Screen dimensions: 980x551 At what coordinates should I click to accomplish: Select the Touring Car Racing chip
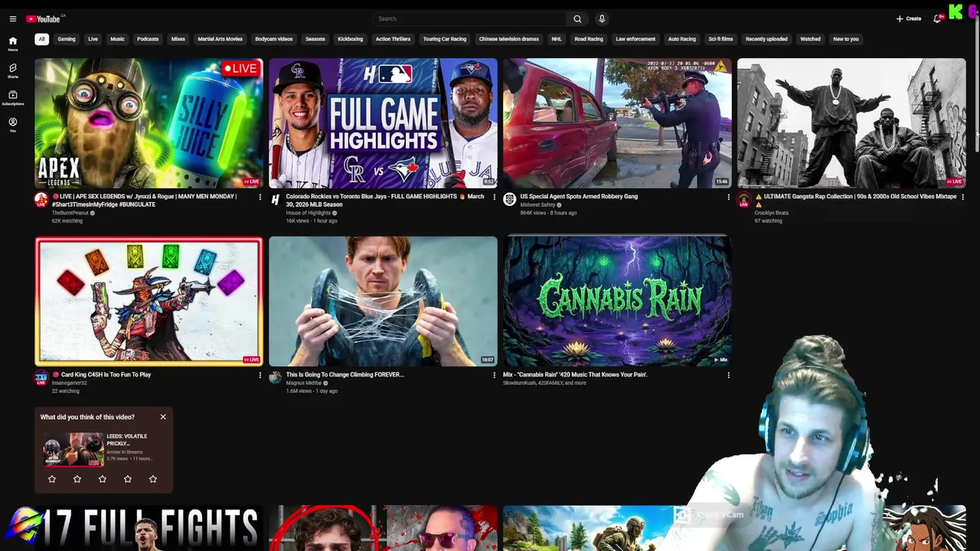pos(445,39)
